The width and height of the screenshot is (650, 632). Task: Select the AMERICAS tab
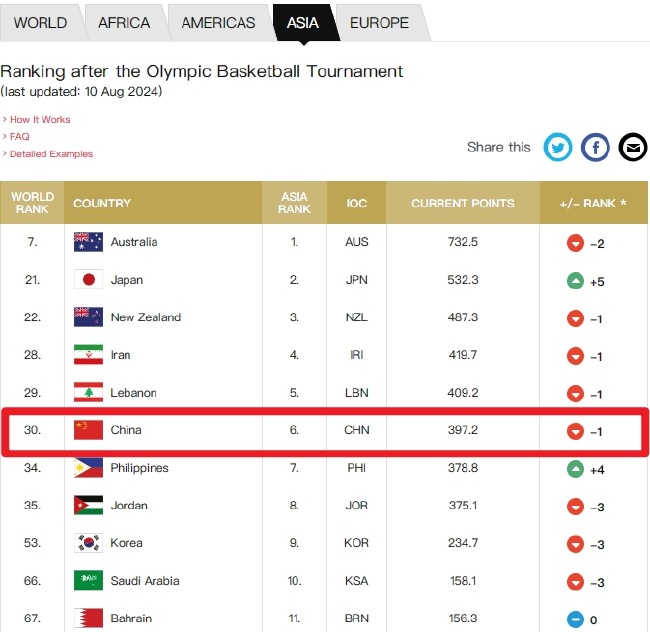218,22
